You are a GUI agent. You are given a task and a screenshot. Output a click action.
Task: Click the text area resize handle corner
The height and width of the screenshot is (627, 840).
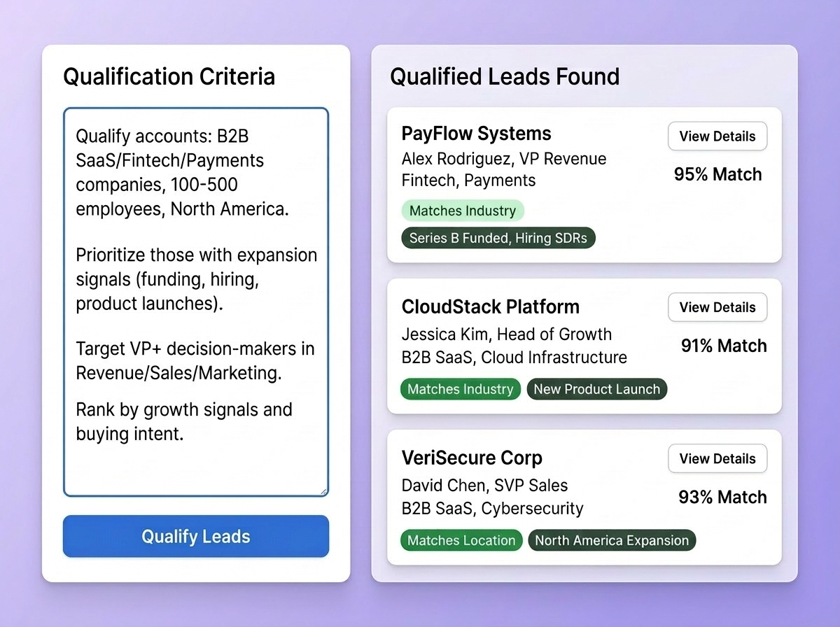[323, 491]
